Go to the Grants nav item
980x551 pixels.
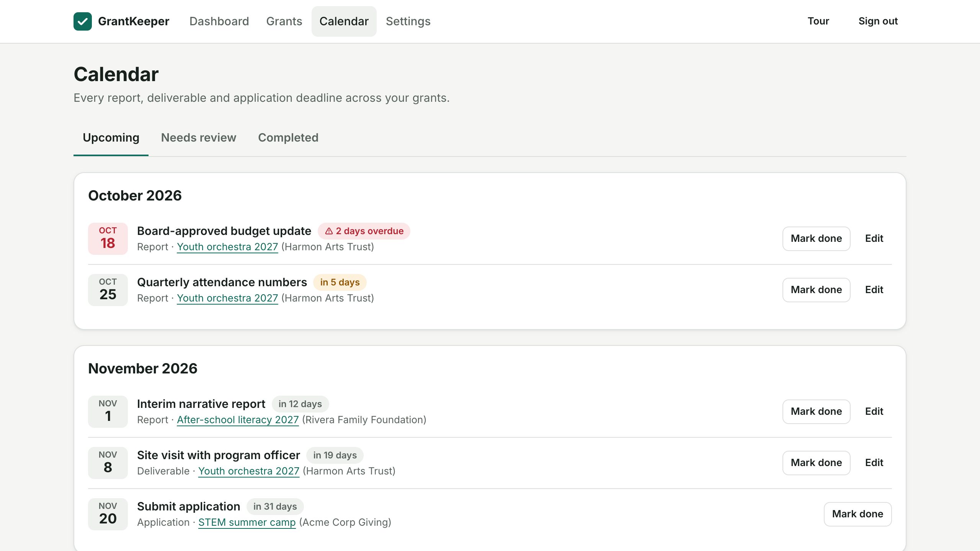[284, 21]
